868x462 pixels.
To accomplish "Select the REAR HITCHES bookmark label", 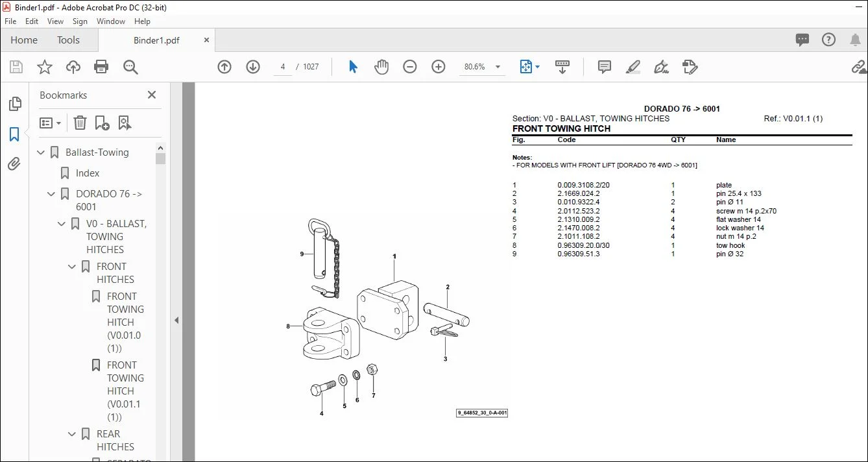I will coord(115,441).
